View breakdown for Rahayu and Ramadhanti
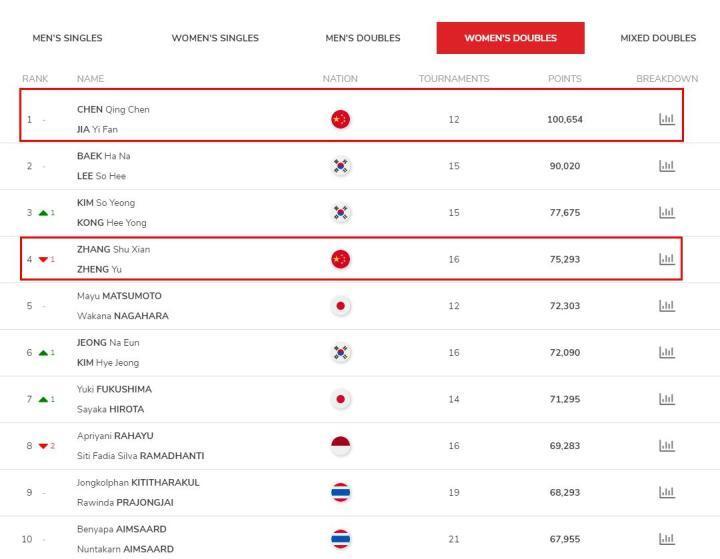Viewport: 720px width, 559px height. click(666, 446)
